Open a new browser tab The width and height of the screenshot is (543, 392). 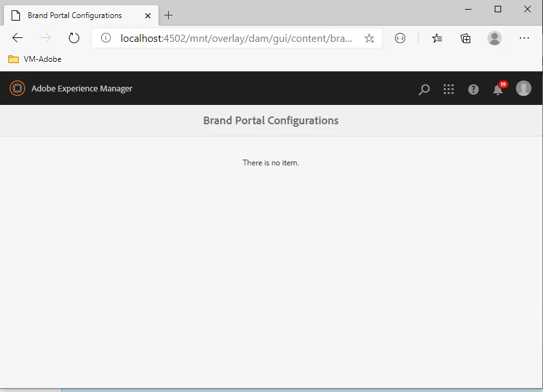(168, 15)
